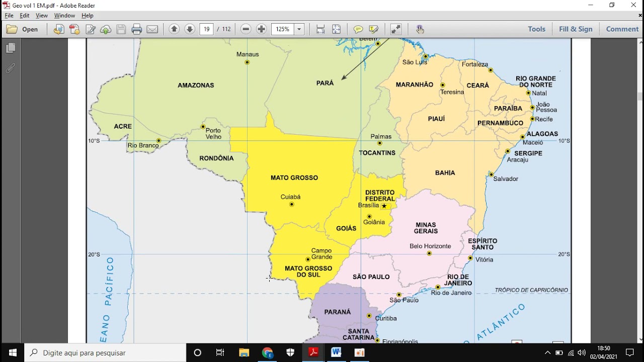Click the Create PDF online icon
This screenshot has height=362, width=644.
pyautogui.click(x=74, y=29)
